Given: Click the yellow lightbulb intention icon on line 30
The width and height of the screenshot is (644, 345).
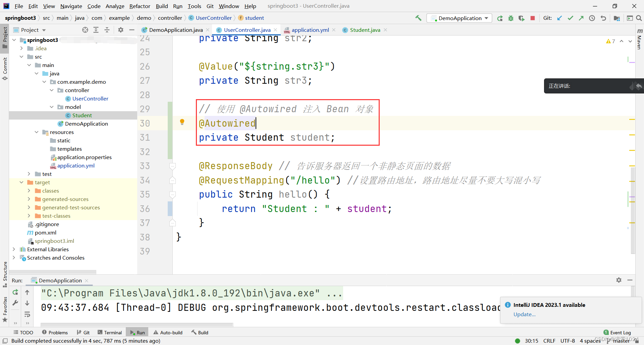Looking at the screenshot, I should (x=182, y=122).
